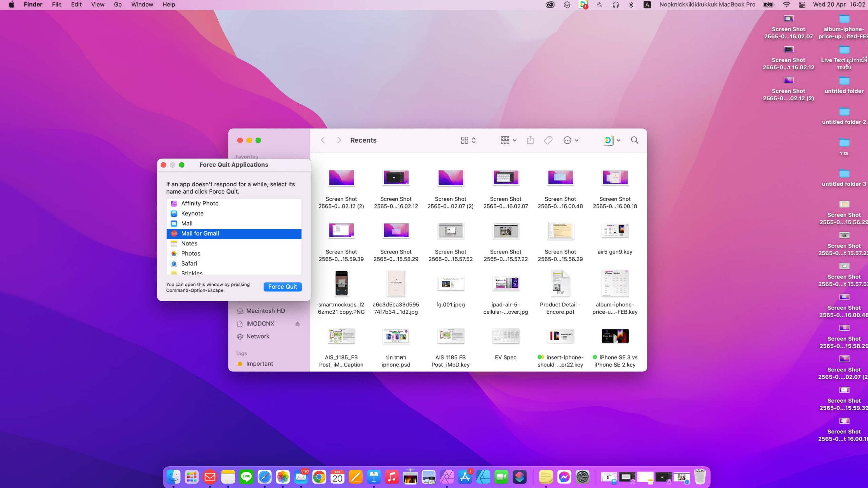
Task: Launch Music app in the Dock
Action: tap(392, 477)
